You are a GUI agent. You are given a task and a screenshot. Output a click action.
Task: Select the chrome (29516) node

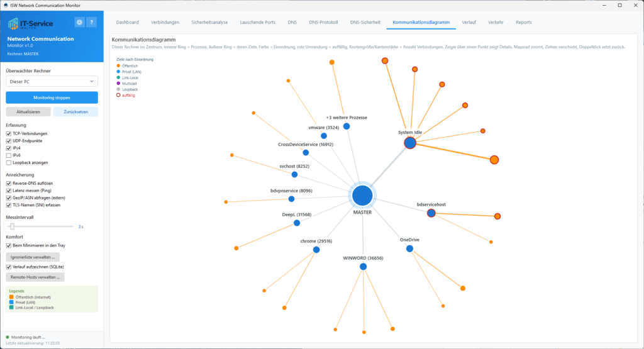coord(316,250)
